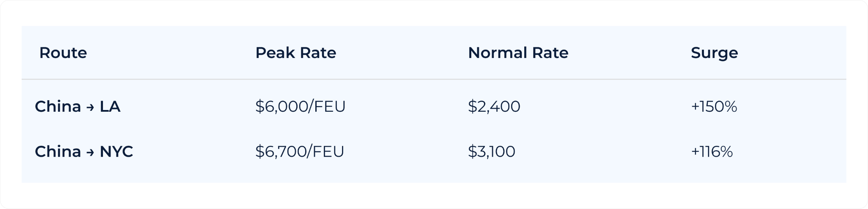Click the NYC destination text
This screenshot has height=209, width=868.
[x=117, y=151]
